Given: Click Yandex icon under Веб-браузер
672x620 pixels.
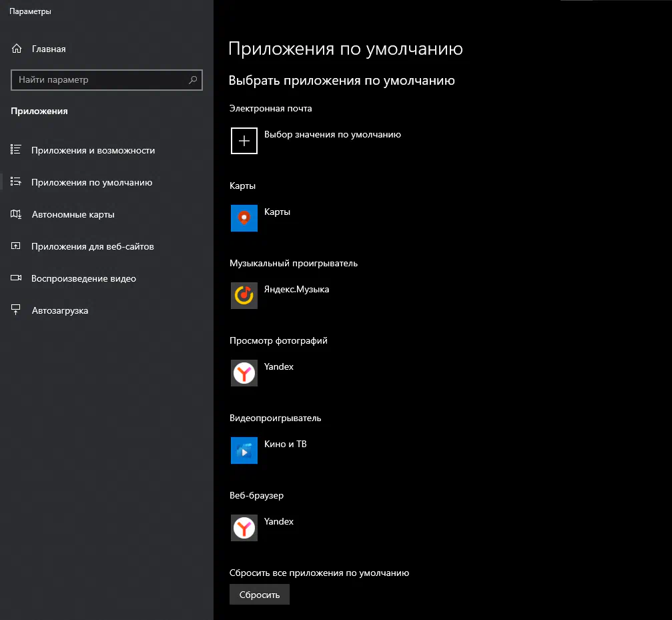Looking at the screenshot, I should pyautogui.click(x=244, y=528).
